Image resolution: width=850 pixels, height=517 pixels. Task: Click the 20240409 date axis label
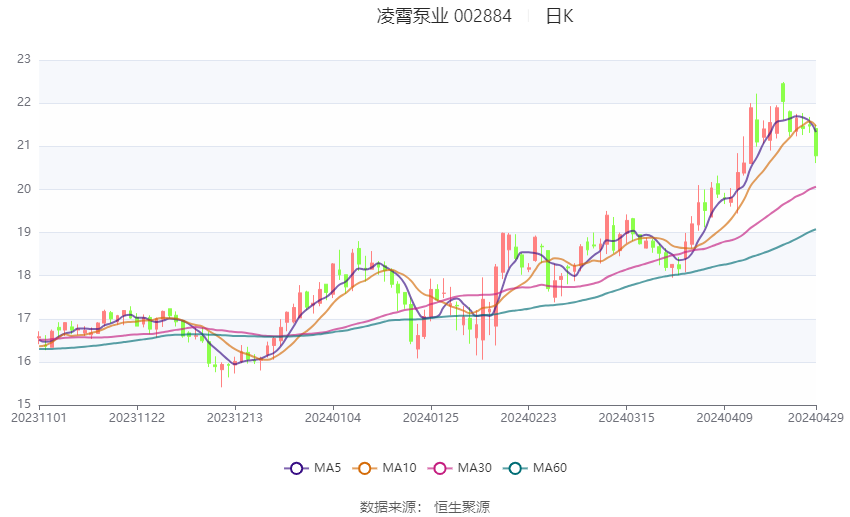[x=724, y=418]
